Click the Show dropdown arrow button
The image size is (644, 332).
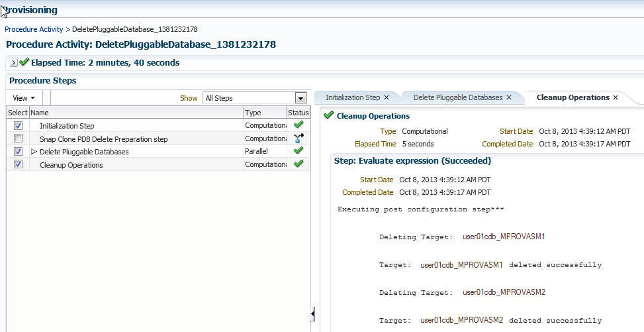click(300, 98)
